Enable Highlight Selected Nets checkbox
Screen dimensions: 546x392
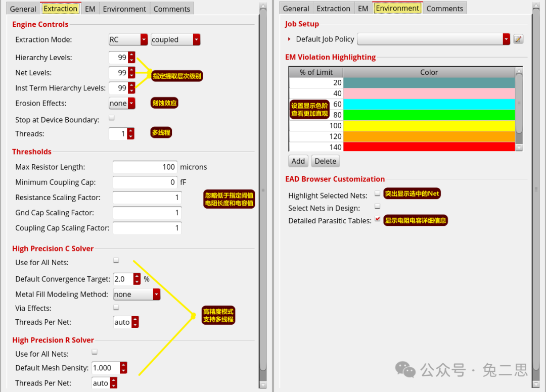point(377,193)
